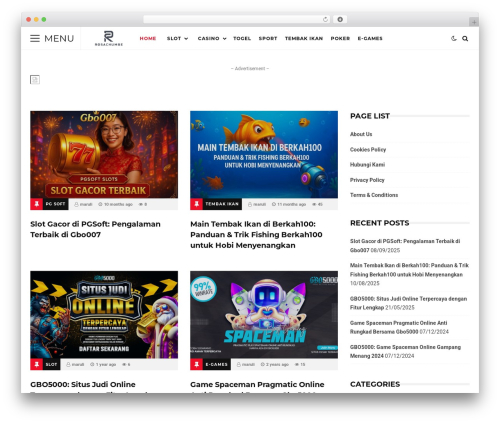Open POKER nav item
Image resolution: width=500 pixels, height=423 pixels.
(x=340, y=38)
